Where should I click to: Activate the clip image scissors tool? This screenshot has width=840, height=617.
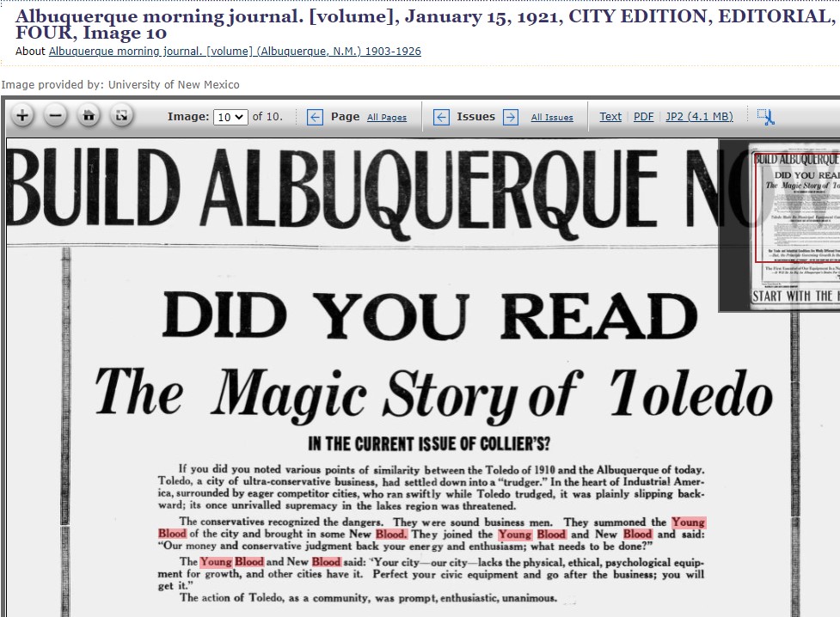tap(766, 117)
